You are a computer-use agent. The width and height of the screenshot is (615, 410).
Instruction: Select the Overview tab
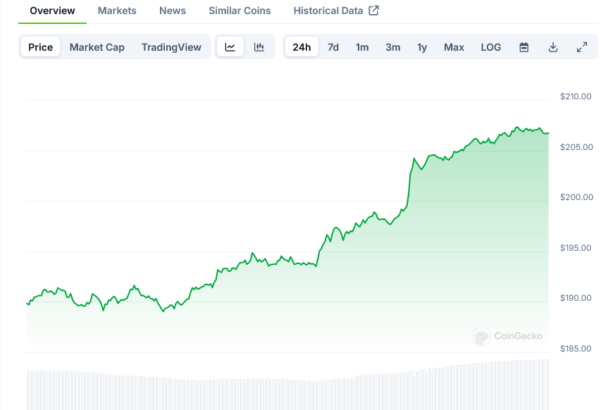click(x=52, y=11)
